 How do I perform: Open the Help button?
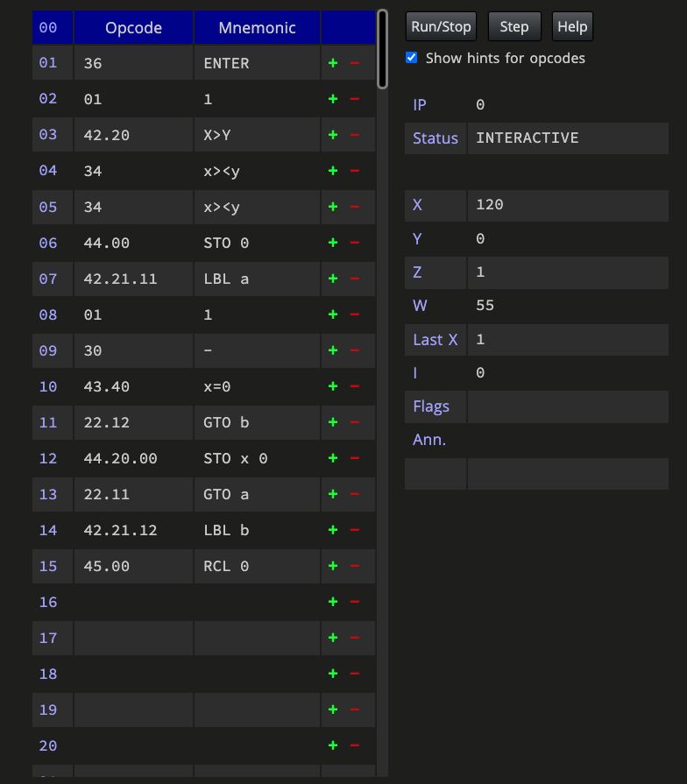tap(572, 26)
